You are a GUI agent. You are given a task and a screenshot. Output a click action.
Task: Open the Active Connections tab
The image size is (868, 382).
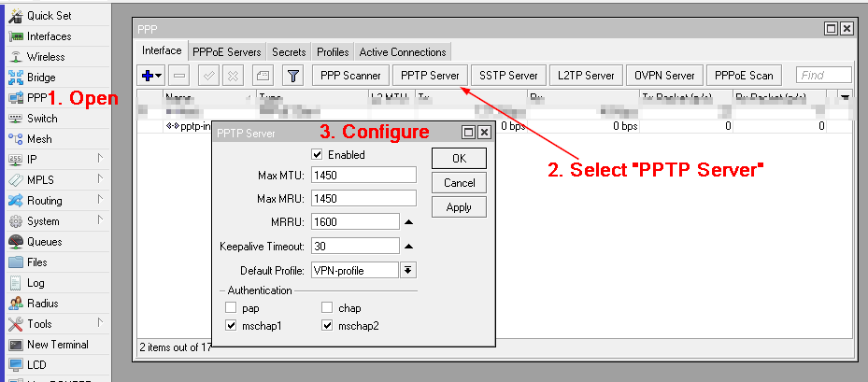(403, 52)
